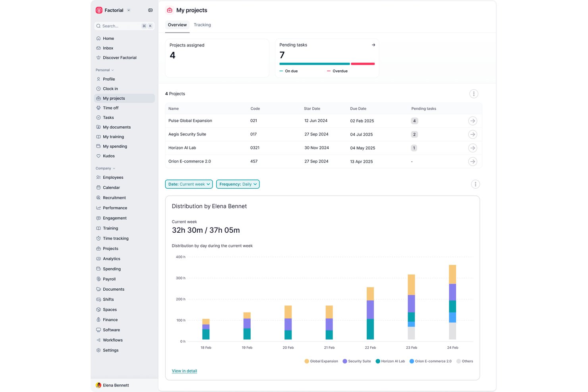588x392 pixels.
Task: Focus the Search field in sidebar
Action: [124, 26]
